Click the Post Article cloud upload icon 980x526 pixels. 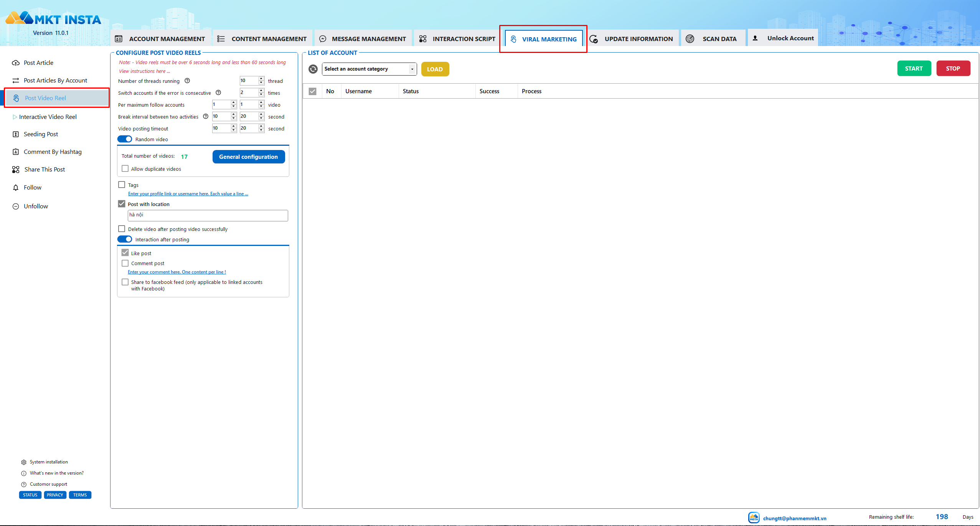pyautogui.click(x=16, y=63)
